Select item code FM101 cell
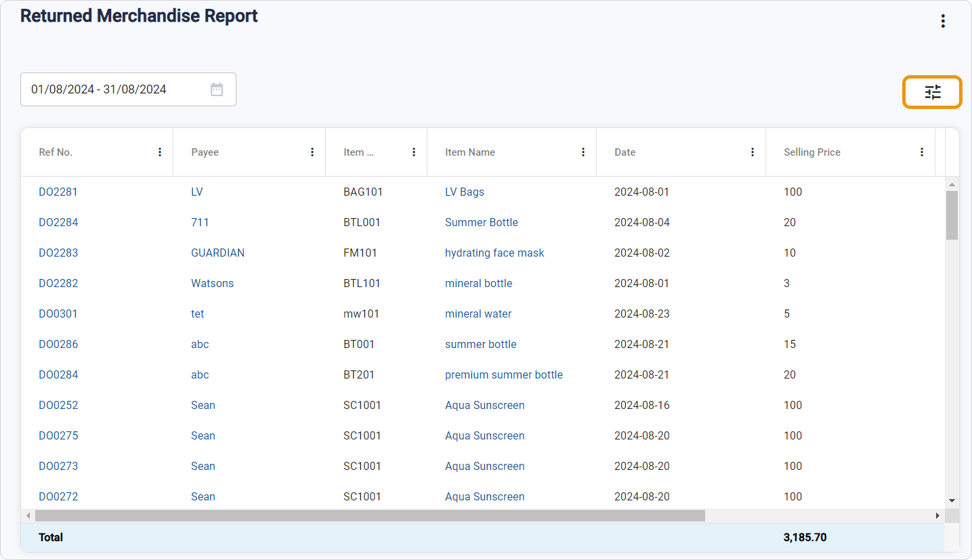The height and width of the screenshot is (560, 972). 360,253
